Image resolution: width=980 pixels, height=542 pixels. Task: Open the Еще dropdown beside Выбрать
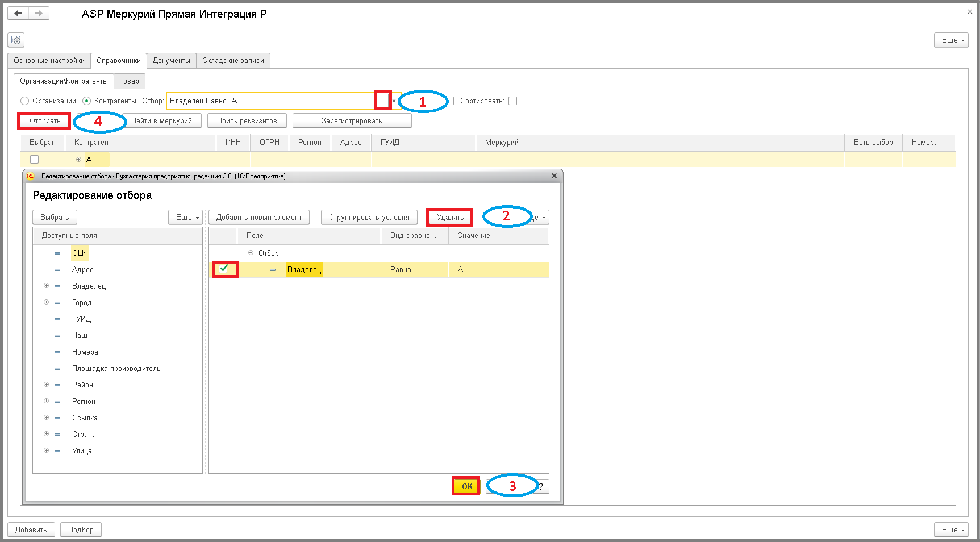point(186,217)
